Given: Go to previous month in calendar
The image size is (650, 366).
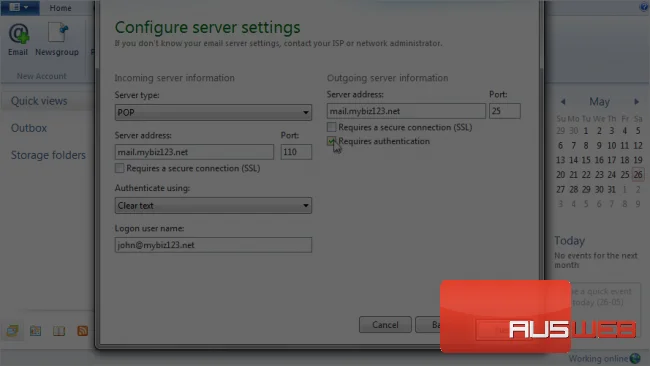Looking at the screenshot, I should click(563, 102).
